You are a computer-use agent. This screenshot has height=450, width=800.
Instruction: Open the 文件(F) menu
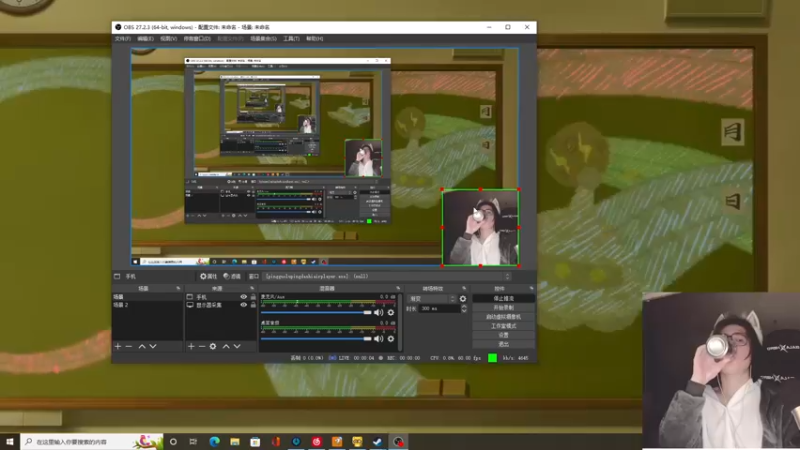(x=122, y=39)
